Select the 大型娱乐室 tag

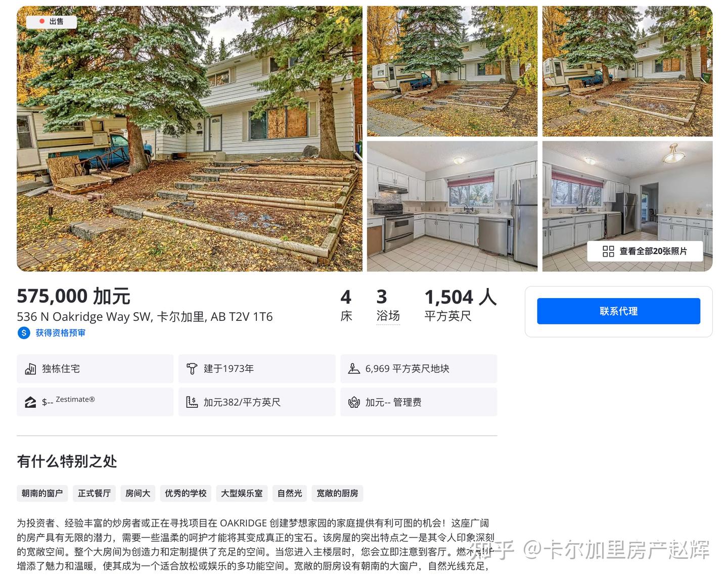point(242,493)
